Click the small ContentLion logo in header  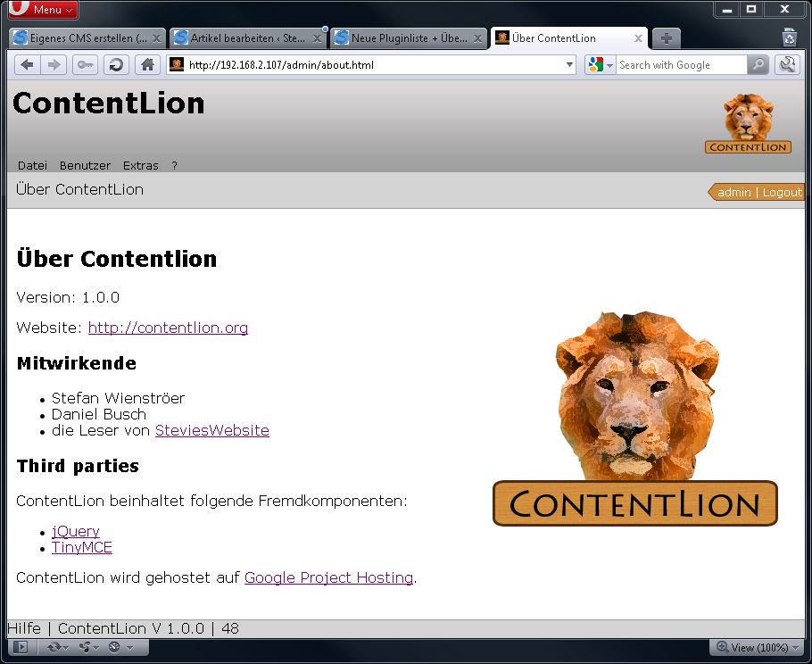pyautogui.click(x=748, y=123)
